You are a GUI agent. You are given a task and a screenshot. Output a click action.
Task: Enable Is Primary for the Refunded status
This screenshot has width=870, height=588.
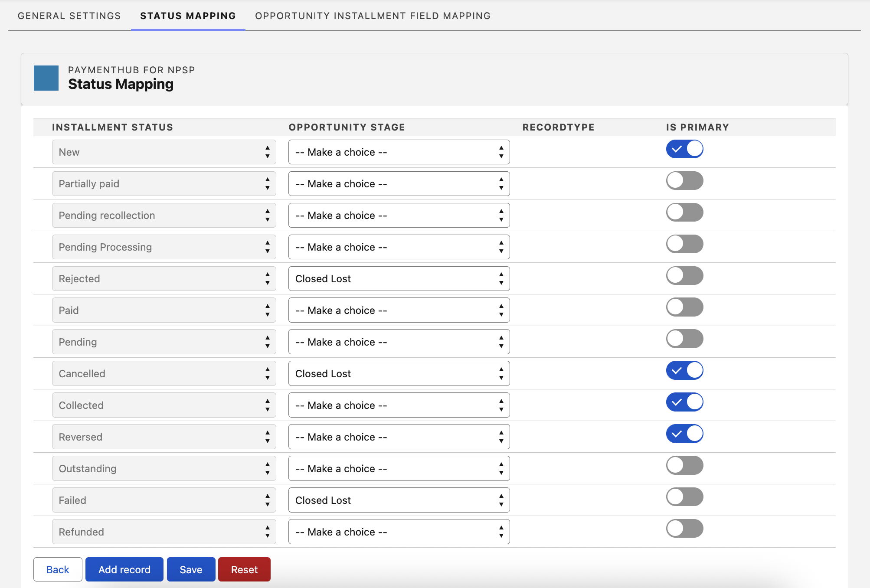tap(684, 529)
